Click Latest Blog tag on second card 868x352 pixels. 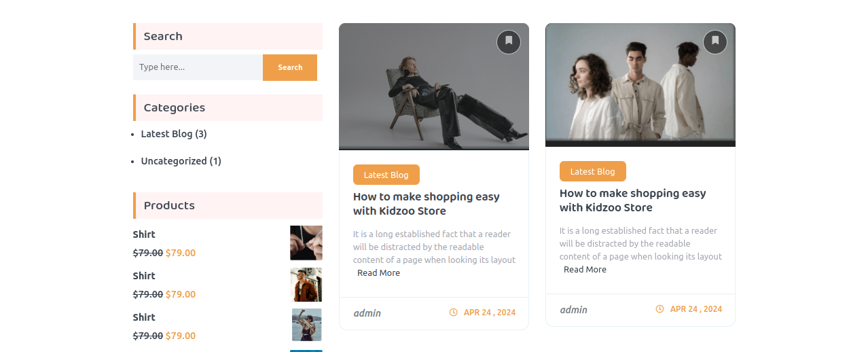(592, 171)
